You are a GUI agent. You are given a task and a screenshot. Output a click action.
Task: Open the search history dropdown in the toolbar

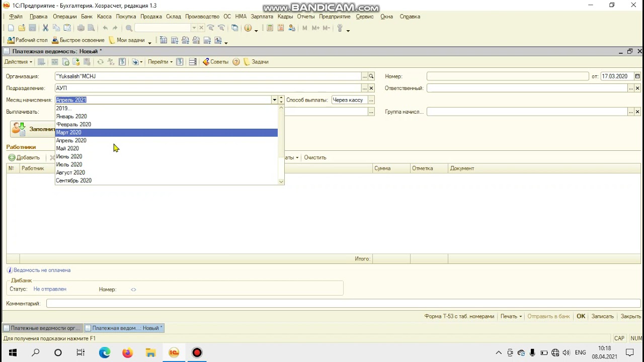[194, 28]
